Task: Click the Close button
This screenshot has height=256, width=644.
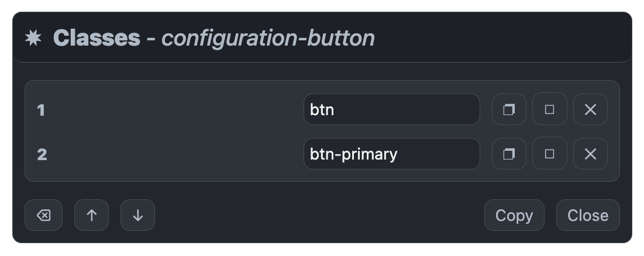Action: (x=588, y=215)
